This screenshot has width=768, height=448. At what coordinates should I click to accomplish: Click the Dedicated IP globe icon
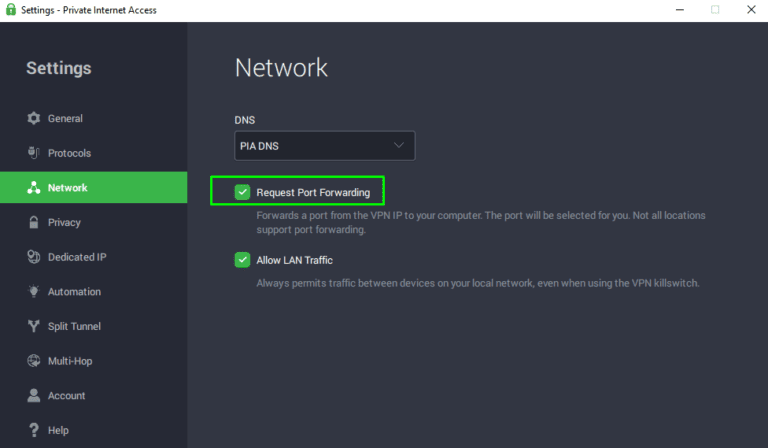pos(33,257)
